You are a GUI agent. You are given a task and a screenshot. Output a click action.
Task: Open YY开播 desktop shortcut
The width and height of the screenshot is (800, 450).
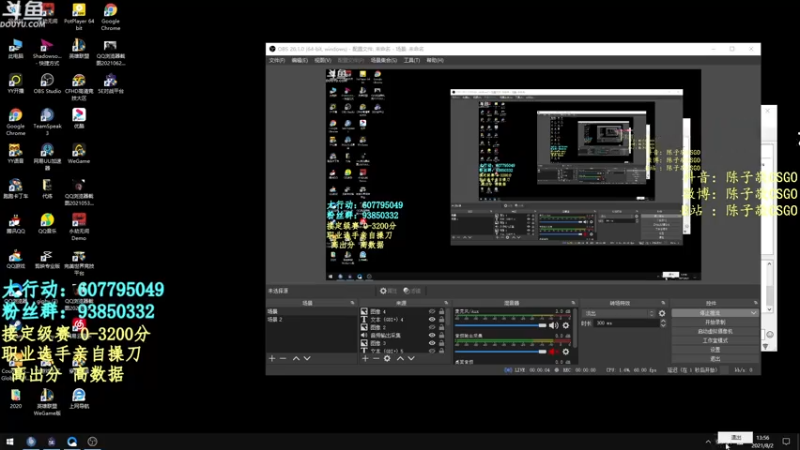point(15,84)
